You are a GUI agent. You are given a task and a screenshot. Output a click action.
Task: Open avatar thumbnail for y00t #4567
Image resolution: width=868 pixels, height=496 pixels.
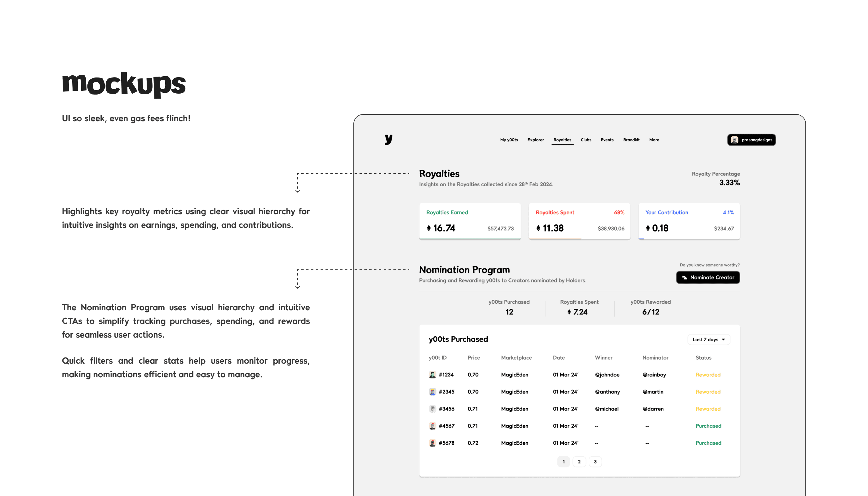pyautogui.click(x=432, y=426)
